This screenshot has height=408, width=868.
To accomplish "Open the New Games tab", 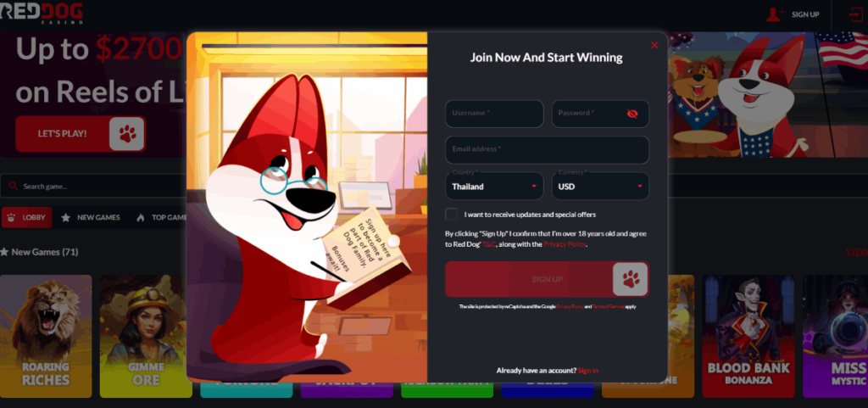I will pyautogui.click(x=97, y=218).
